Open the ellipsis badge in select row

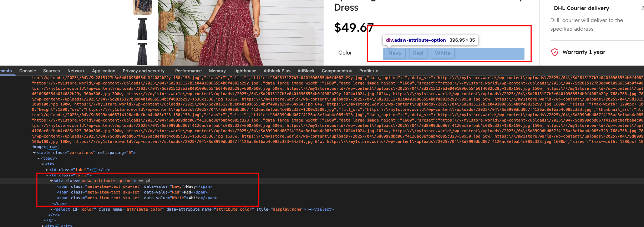309,210
